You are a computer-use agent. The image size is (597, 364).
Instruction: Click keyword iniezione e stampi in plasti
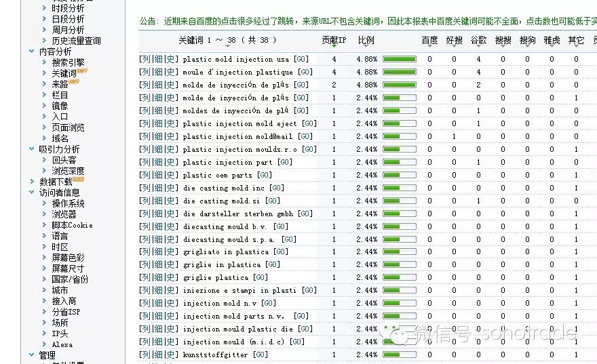[x=239, y=290]
